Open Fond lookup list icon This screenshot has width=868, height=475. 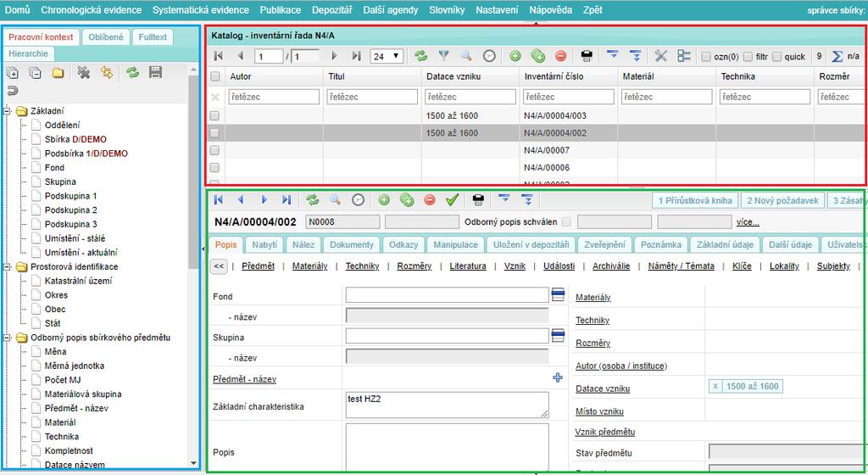(558, 294)
